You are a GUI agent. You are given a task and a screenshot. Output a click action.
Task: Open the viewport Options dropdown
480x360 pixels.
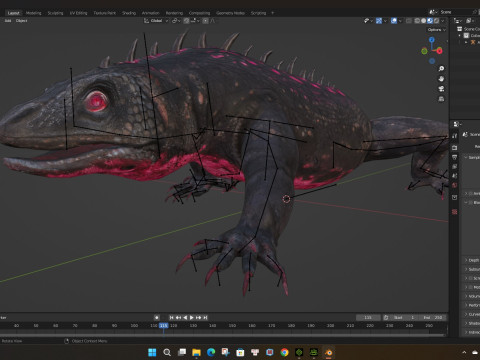tap(437, 30)
